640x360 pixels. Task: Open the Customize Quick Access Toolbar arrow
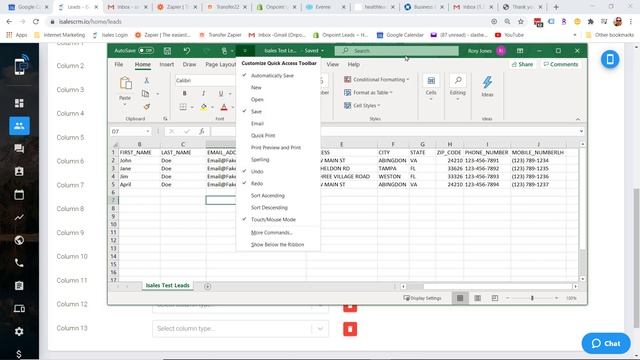pyautogui.click(x=245, y=51)
